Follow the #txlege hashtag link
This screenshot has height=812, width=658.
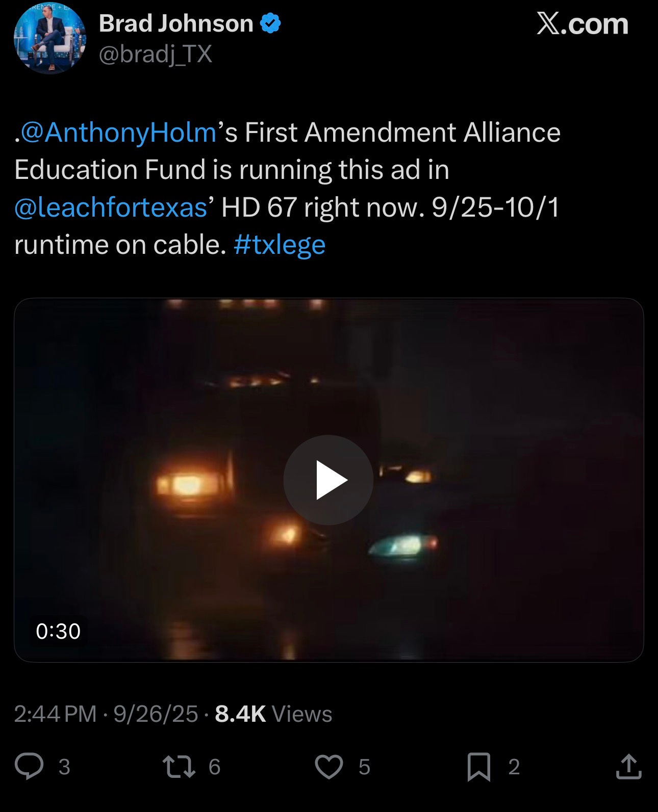point(280,245)
